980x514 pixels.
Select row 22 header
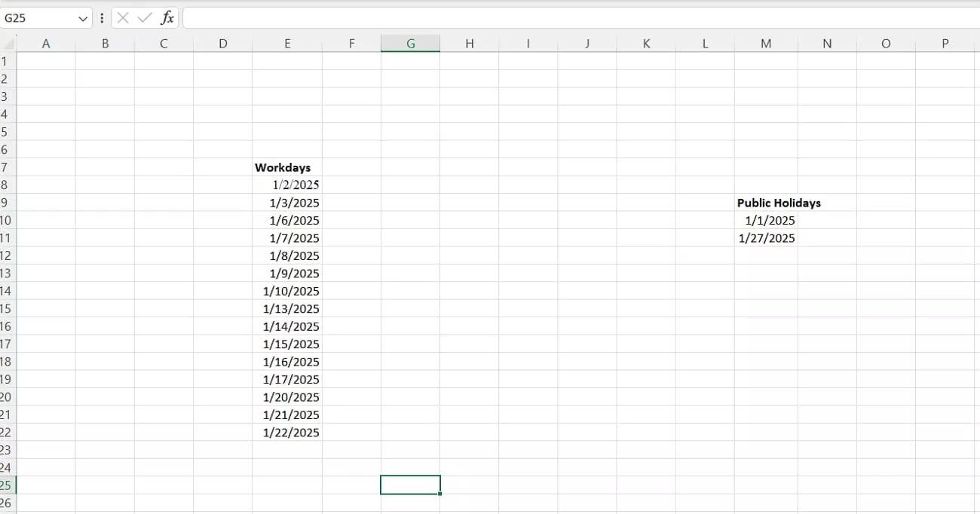coord(7,432)
